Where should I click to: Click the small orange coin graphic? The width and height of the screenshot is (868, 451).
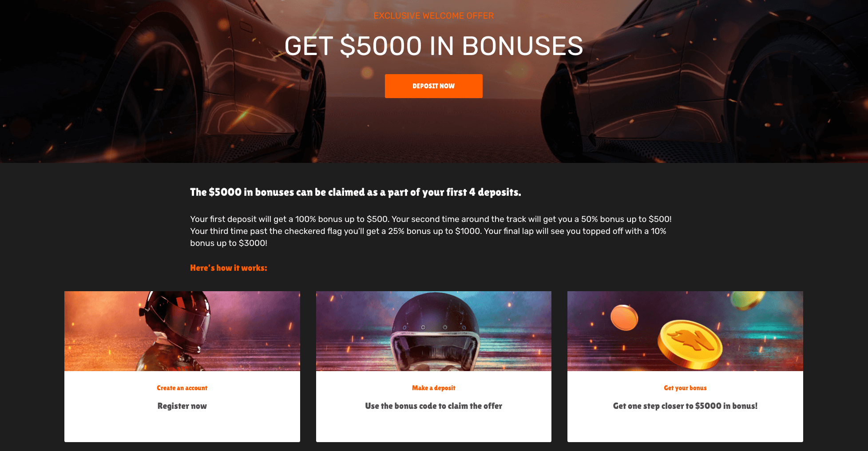[x=624, y=318]
